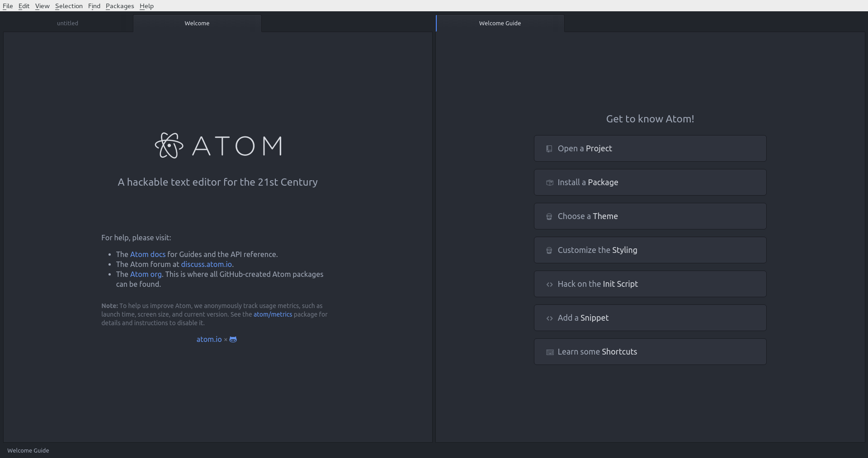The image size is (868, 458).
Task: Click the paintcan icon beside Choose a Theme
Action: pyautogui.click(x=549, y=216)
